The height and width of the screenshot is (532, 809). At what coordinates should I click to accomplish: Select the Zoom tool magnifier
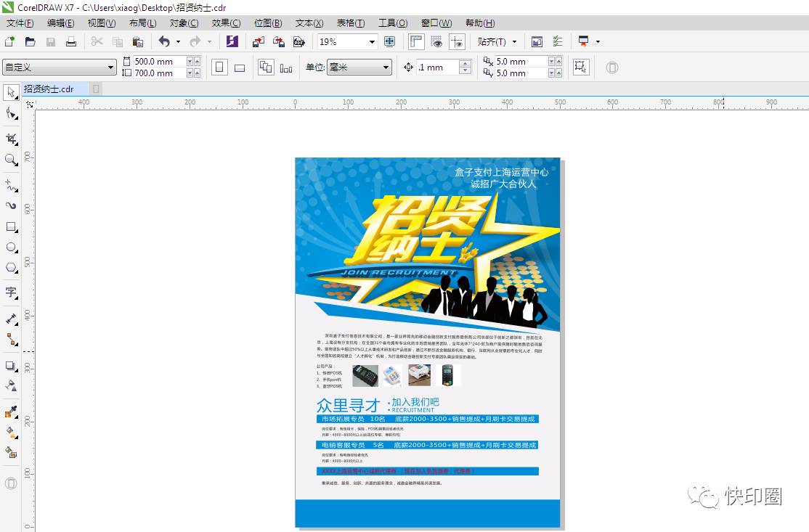tap(11, 160)
